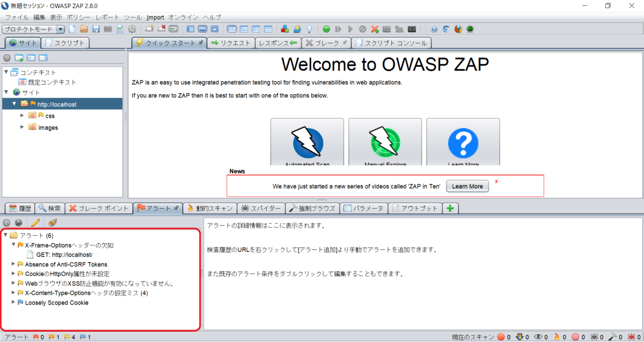Switch to the リクエスト tab

pos(230,43)
